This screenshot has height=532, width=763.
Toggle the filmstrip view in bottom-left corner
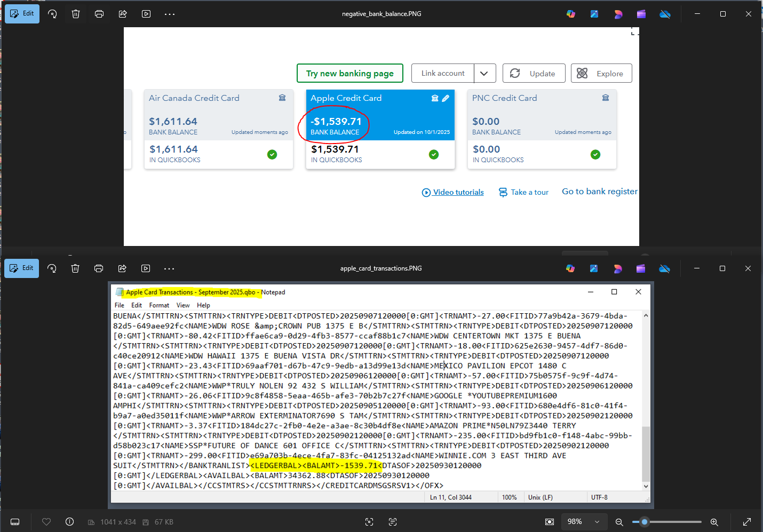point(15,522)
